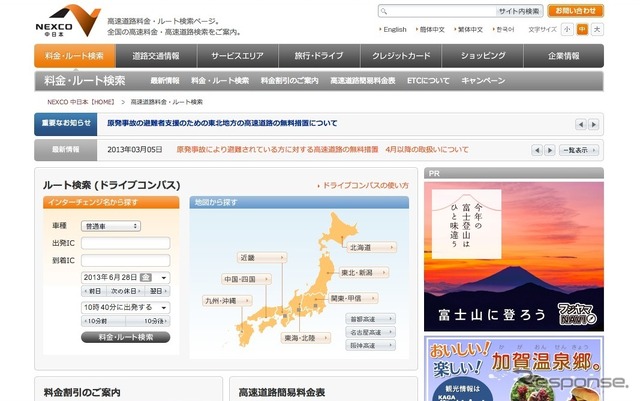Click the サイト内検索 button
This screenshot has width=640, height=401.
(519, 11)
